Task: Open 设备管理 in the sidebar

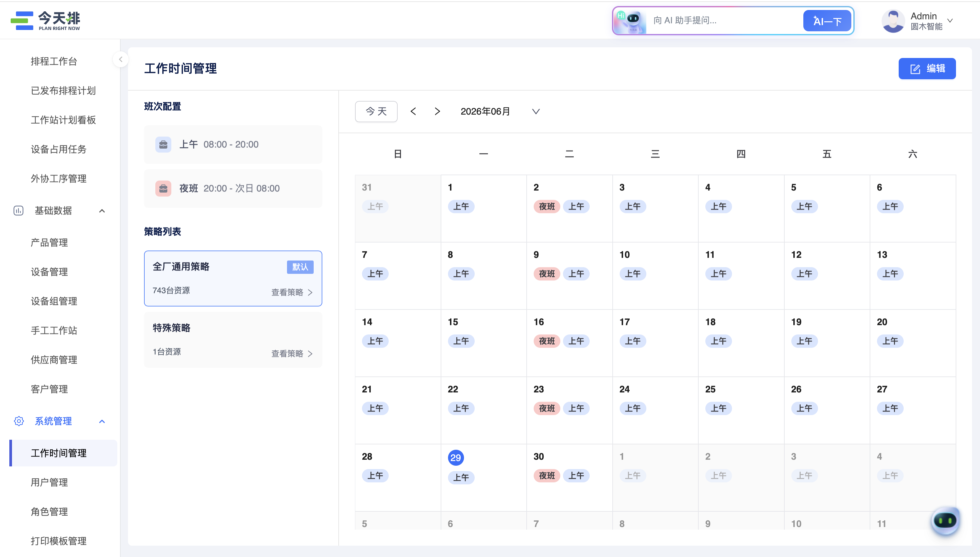Action: [x=49, y=272]
